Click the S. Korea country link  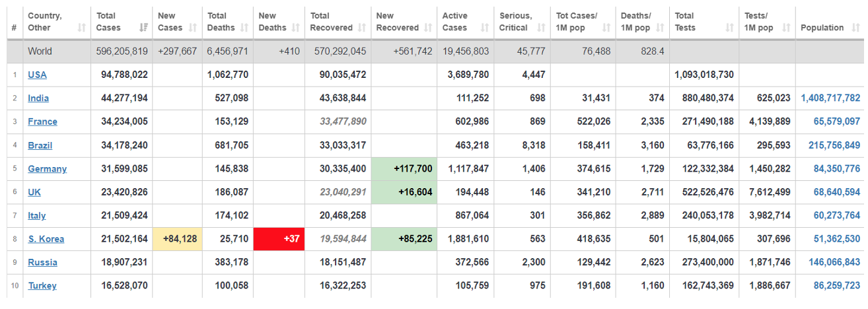point(46,239)
